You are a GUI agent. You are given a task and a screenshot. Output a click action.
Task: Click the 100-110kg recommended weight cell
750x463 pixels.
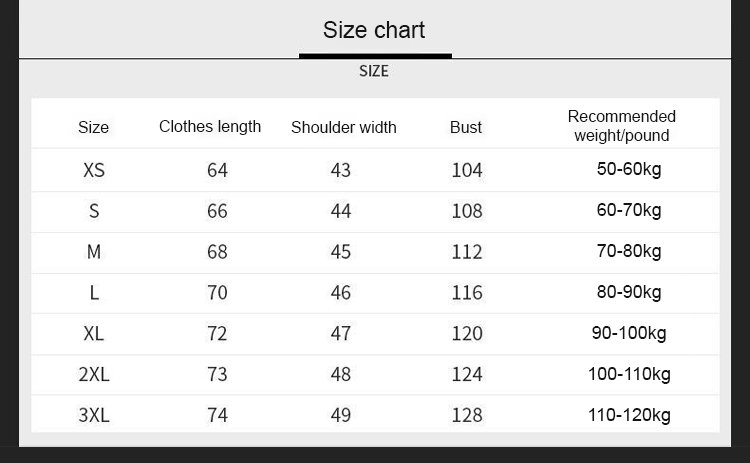pyautogui.click(x=629, y=374)
